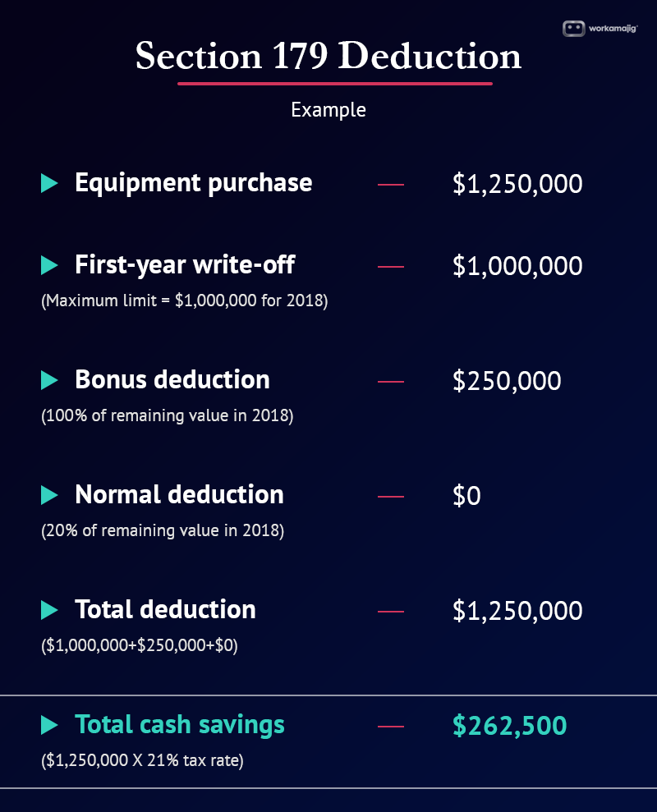The image size is (657, 812).
Task: Click the Equipment purchase label
Action: [193, 183]
